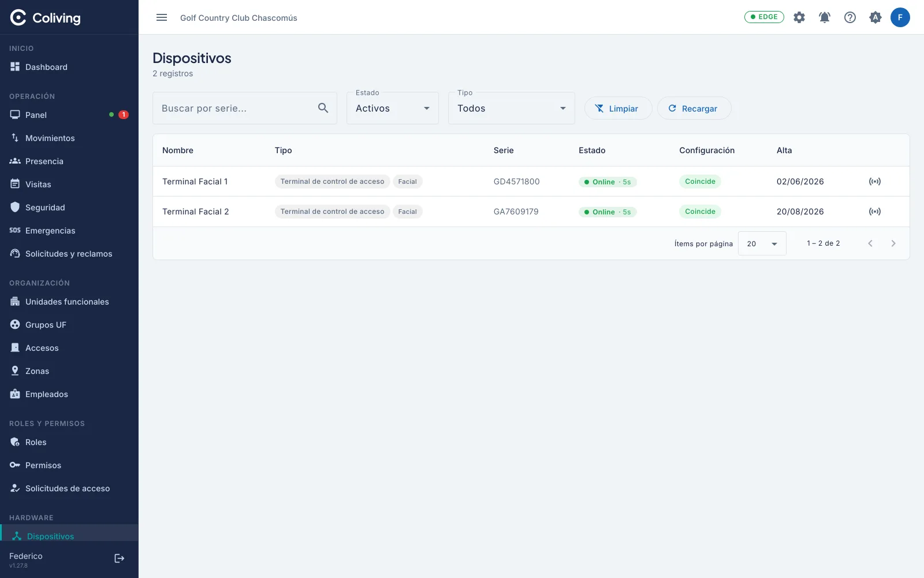Click signal icon for Terminal Facial 1

tap(875, 181)
